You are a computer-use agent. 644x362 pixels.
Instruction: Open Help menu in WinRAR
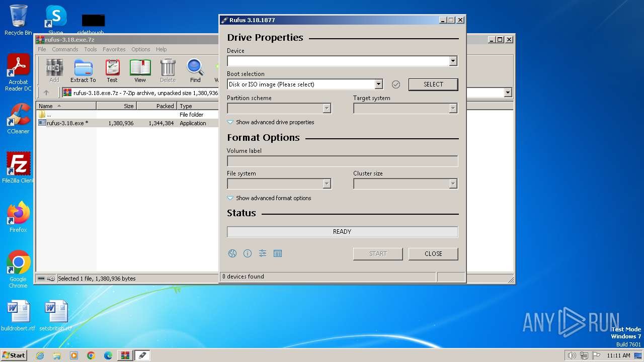161,49
